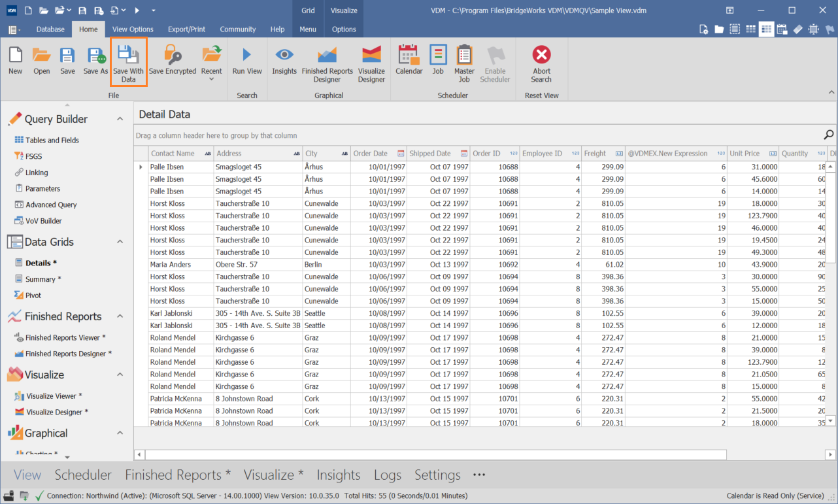838x504 pixels.
Task: Open a view with the Open ribbon icon
Action: (x=42, y=60)
